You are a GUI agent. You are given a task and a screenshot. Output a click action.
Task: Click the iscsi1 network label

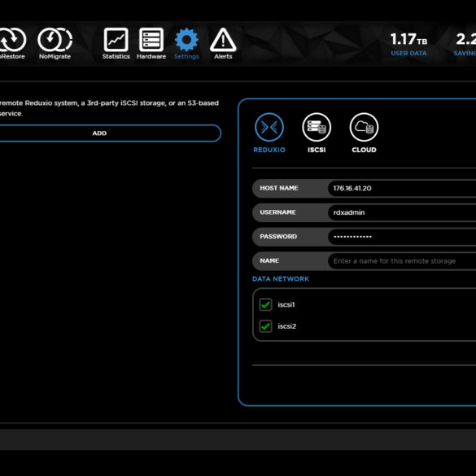(x=286, y=304)
